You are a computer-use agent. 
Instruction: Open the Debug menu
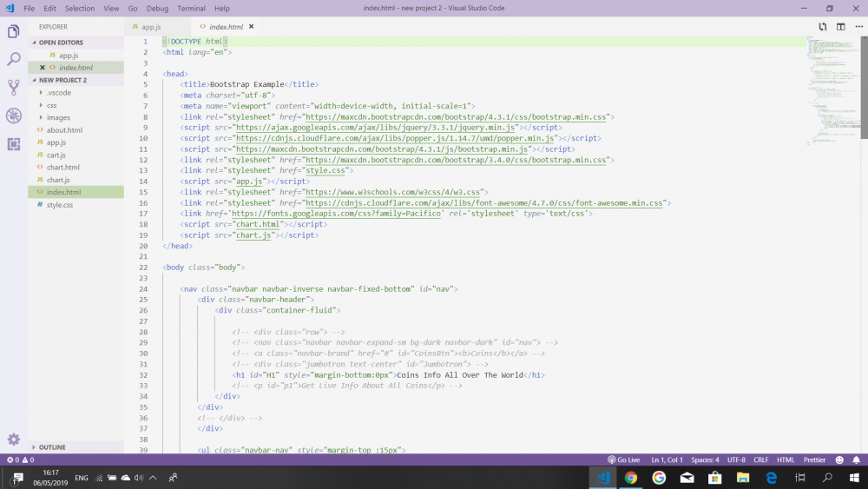click(157, 9)
